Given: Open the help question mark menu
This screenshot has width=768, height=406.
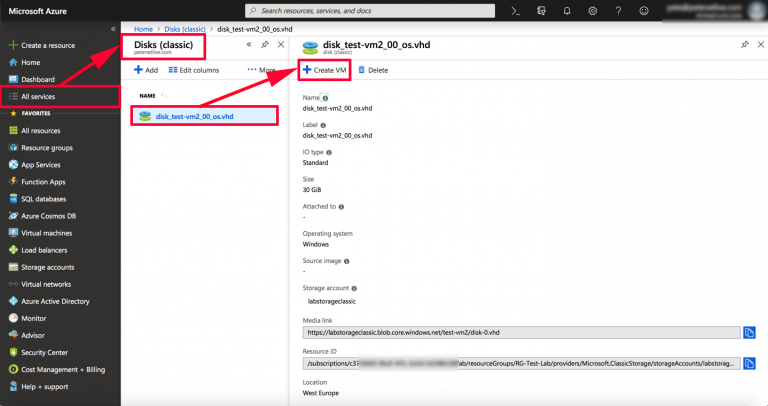Looking at the screenshot, I should [618, 11].
